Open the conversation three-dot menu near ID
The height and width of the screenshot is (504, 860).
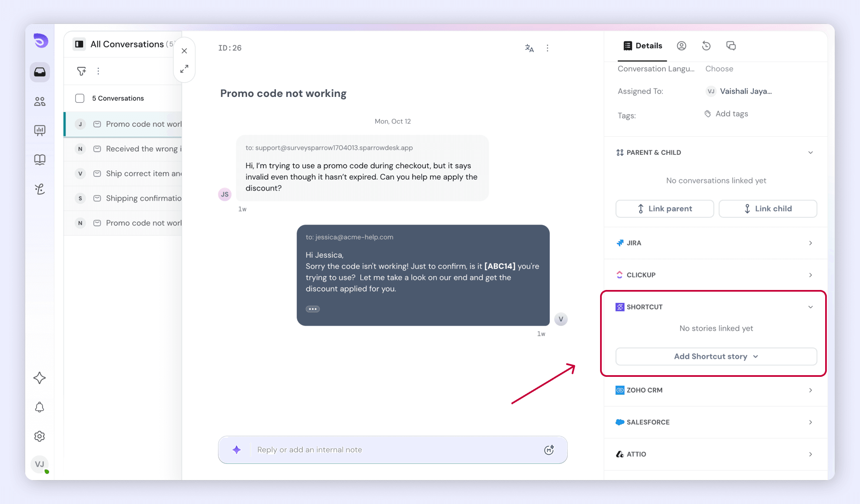547,48
